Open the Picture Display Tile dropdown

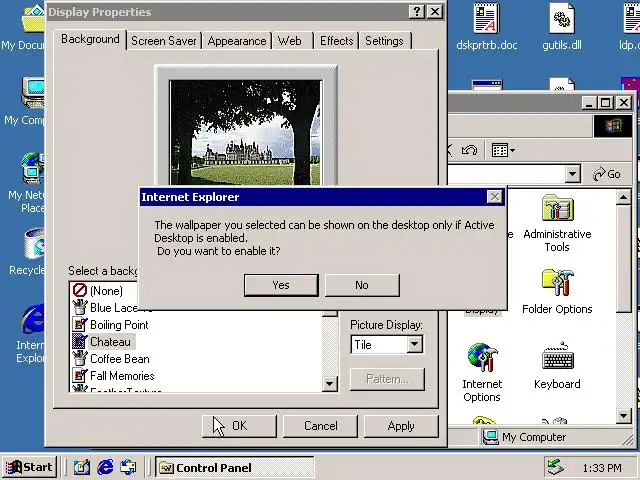pos(414,344)
